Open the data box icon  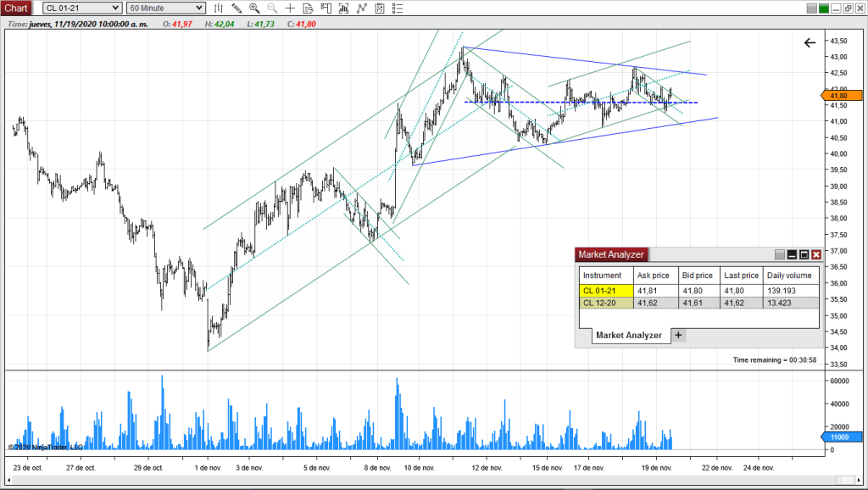[308, 8]
